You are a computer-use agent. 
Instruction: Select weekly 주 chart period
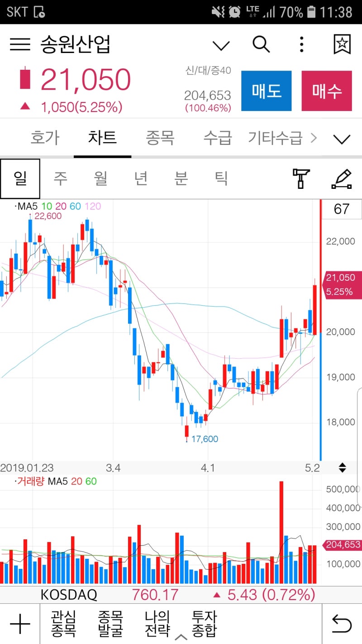(x=60, y=178)
